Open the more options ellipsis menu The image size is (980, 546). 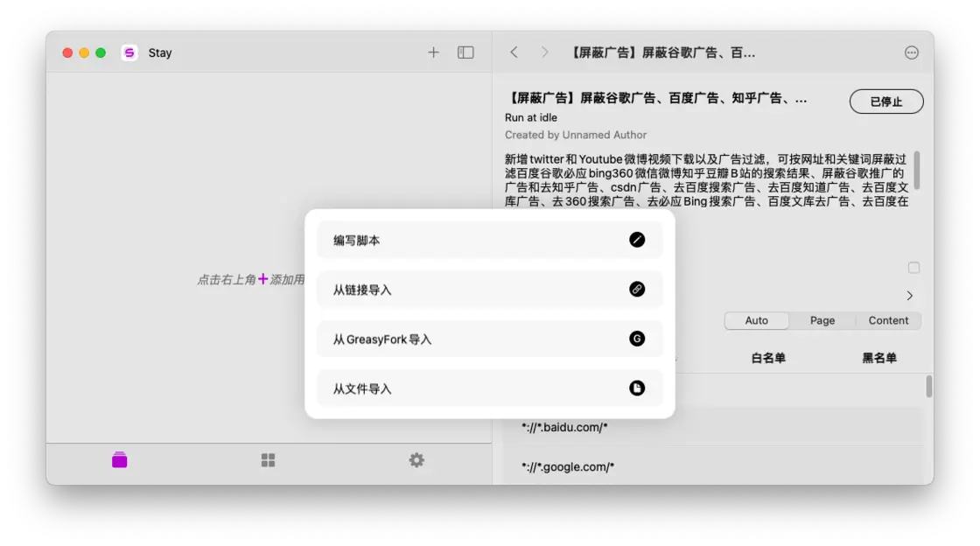[911, 52]
